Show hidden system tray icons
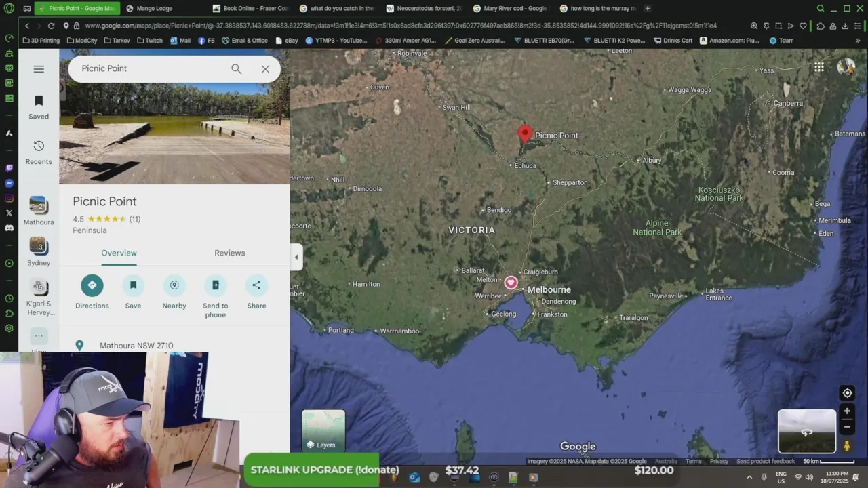 click(x=749, y=477)
